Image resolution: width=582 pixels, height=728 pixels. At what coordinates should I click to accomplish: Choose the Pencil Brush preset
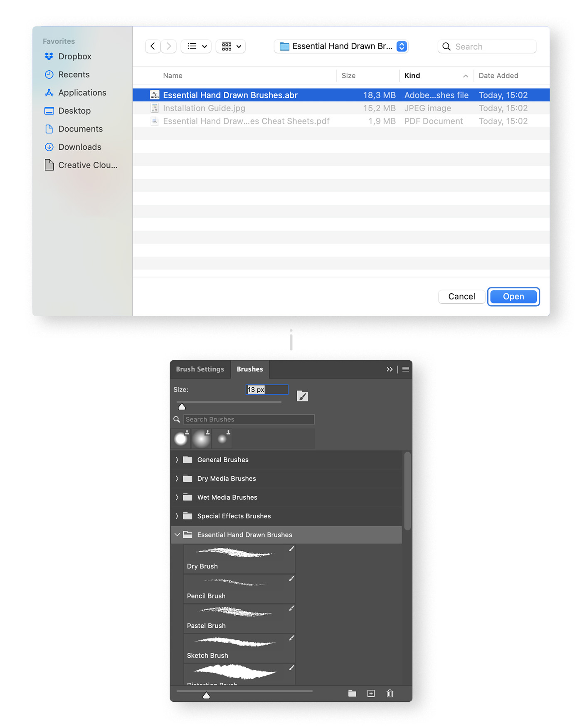239,589
